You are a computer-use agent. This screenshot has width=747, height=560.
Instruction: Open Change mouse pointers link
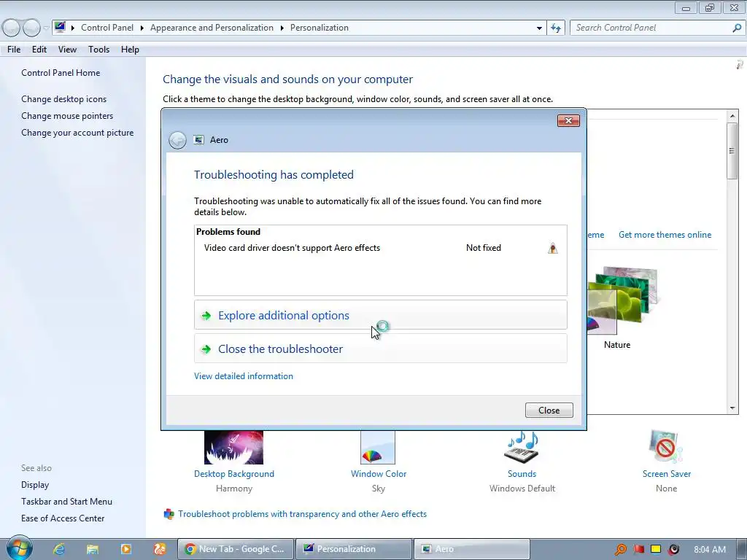67,116
